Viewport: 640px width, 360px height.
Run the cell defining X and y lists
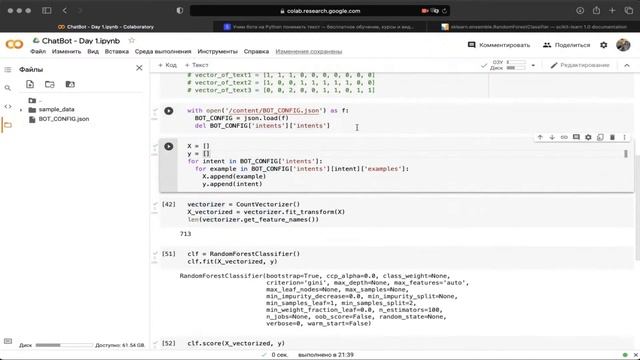tap(169, 146)
